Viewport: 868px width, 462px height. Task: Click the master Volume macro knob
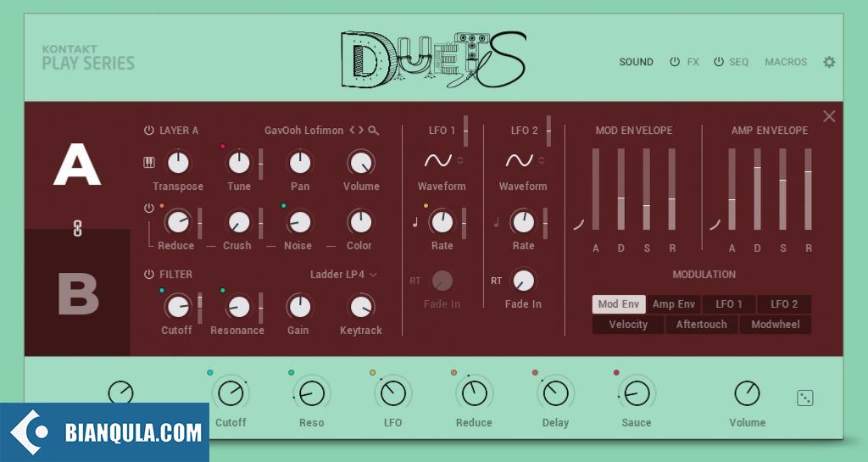747,394
